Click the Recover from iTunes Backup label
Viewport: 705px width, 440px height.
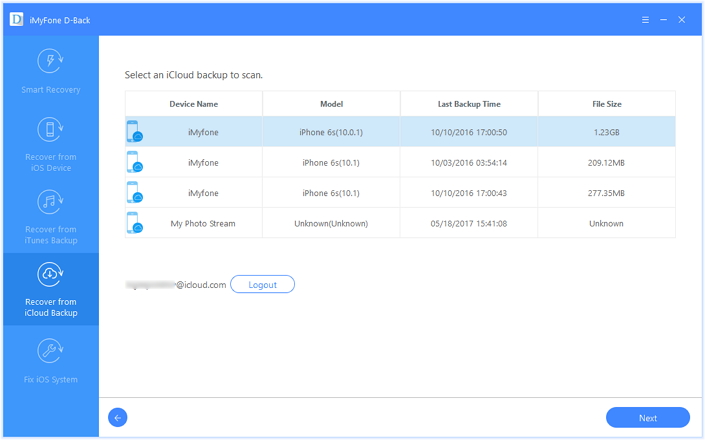tap(51, 235)
